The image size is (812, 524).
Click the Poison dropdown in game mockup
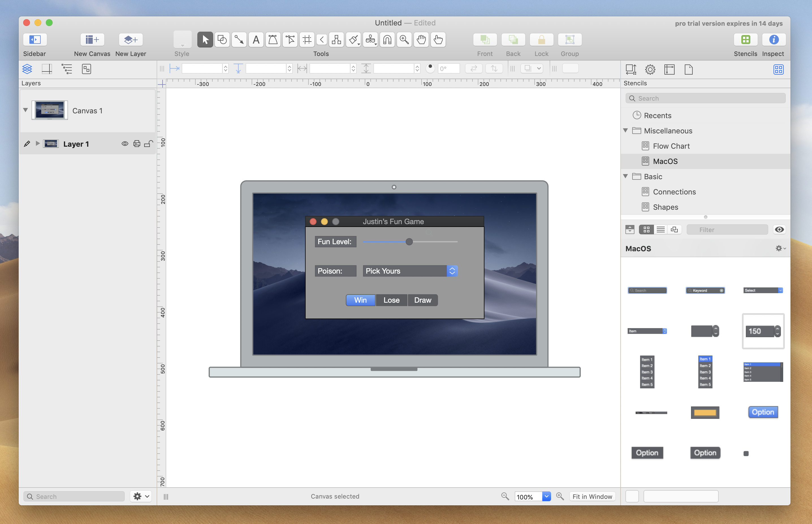(411, 271)
